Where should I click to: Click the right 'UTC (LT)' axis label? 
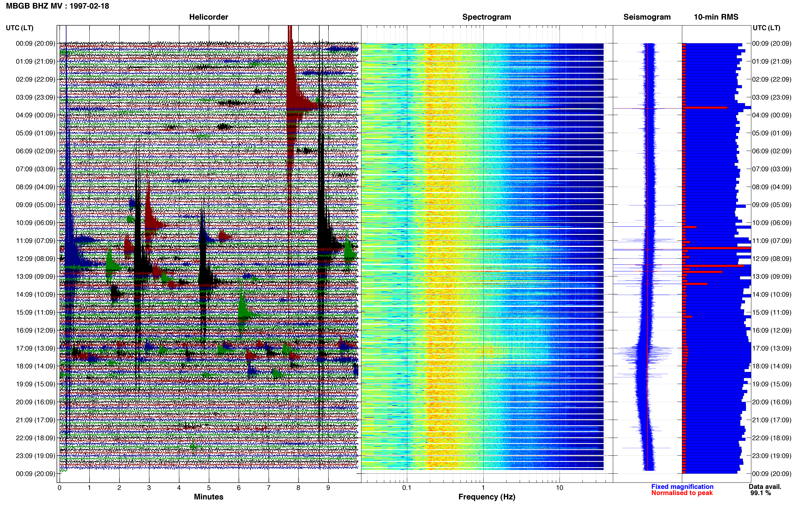click(767, 28)
